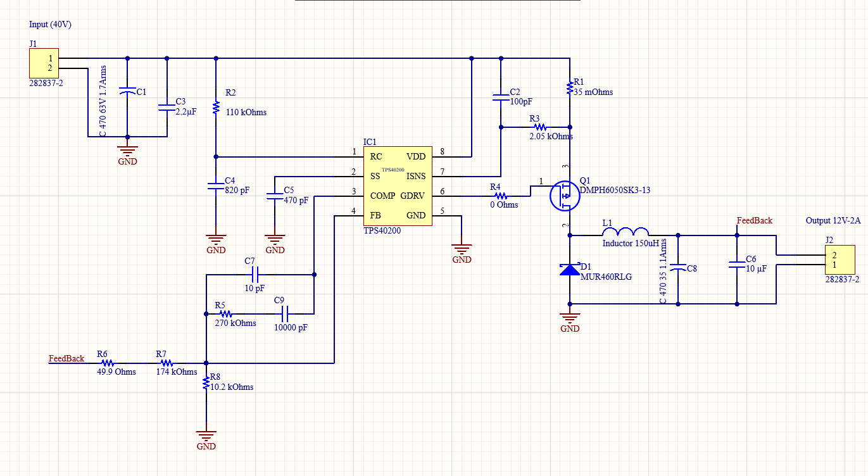868x476 pixels.
Task: Click the FeedBack net label near R6
Action: click(66, 358)
